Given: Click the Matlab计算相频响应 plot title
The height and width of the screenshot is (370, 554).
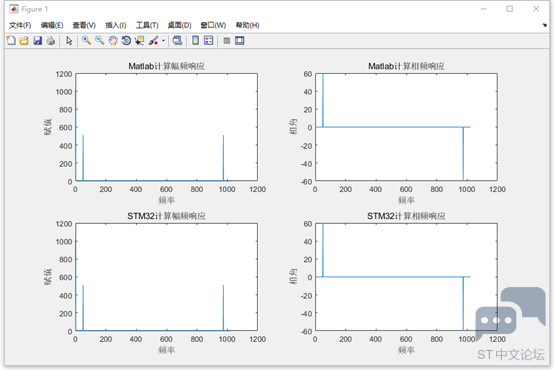Looking at the screenshot, I should click(x=406, y=66).
